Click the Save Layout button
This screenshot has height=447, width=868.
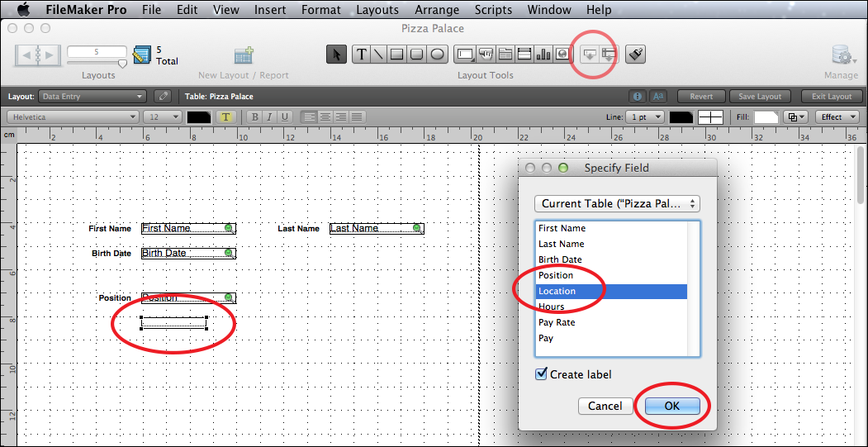pos(760,97)
